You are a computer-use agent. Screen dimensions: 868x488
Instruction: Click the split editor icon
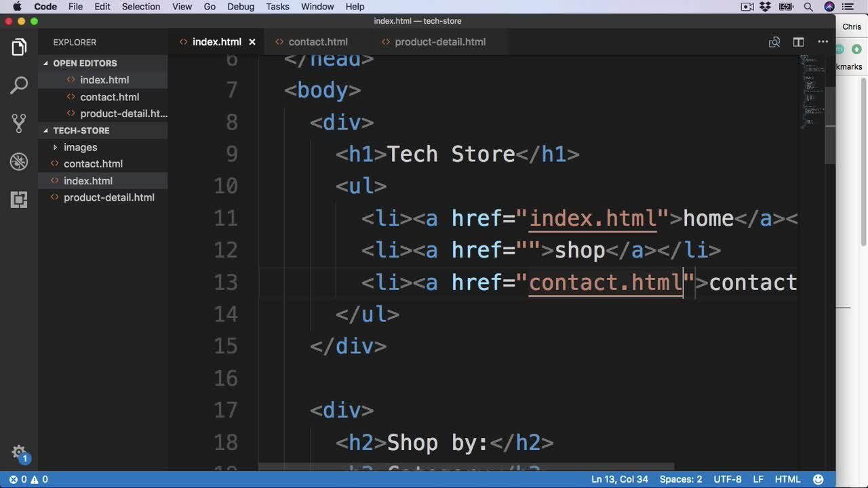pos(798,42)
